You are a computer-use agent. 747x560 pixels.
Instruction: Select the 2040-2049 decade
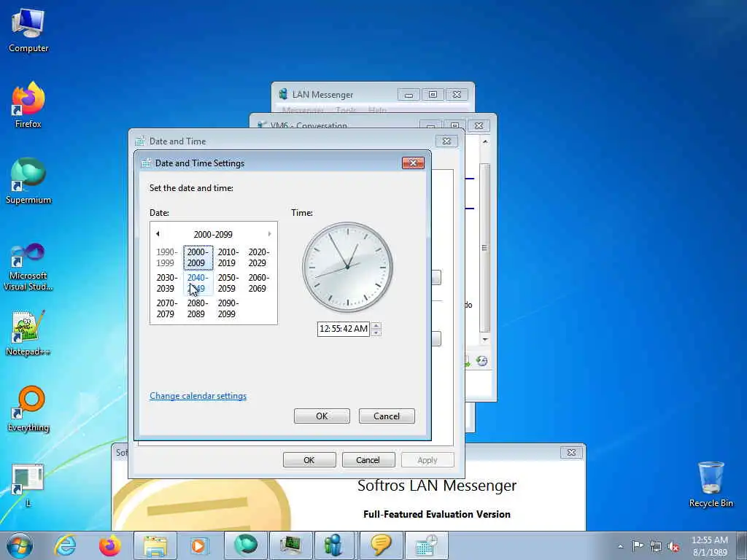click(x=198, y=283)
